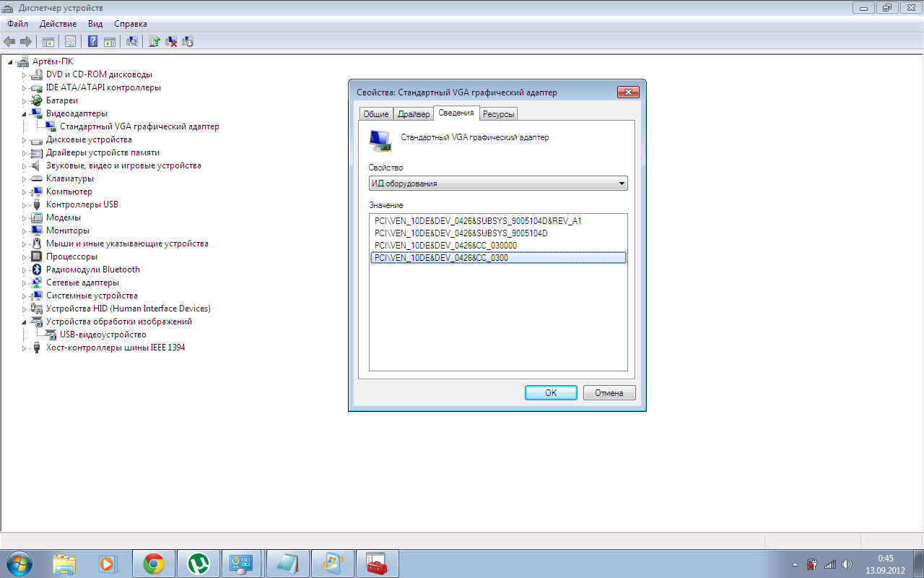Switch to the Драйвер tab
The height and width of the screenshot is (578, 924).
(x=414, y=114)
